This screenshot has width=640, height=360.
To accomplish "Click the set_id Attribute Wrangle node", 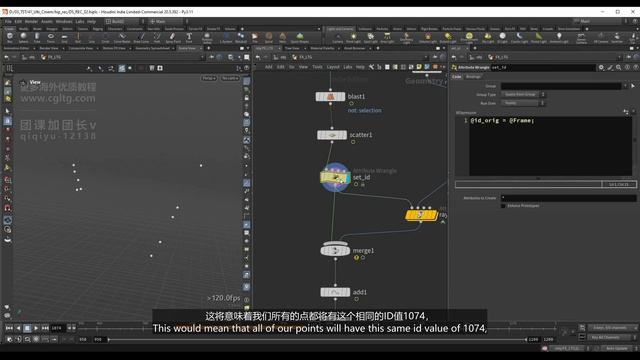I will 335,178.
